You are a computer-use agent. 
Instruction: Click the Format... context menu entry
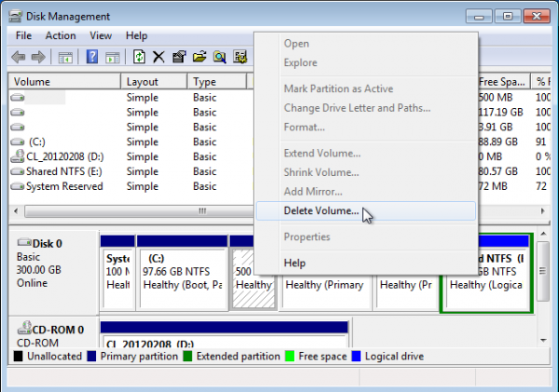pos(366,128)
